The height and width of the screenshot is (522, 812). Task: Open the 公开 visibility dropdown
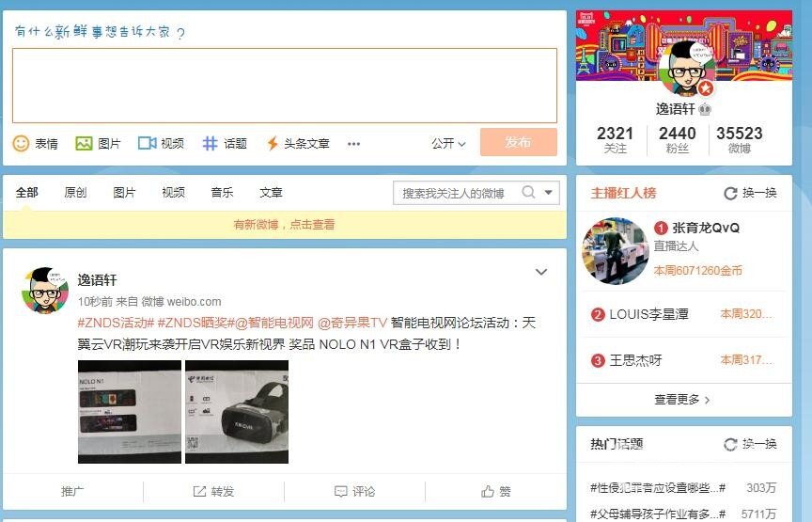pyautogui.click(x=448, y=143)
